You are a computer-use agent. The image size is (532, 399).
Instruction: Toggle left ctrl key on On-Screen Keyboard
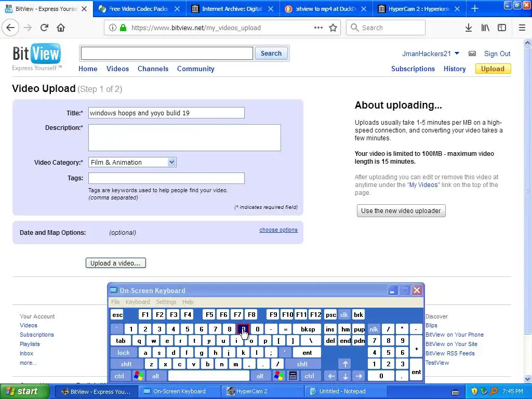pos(119,376)
